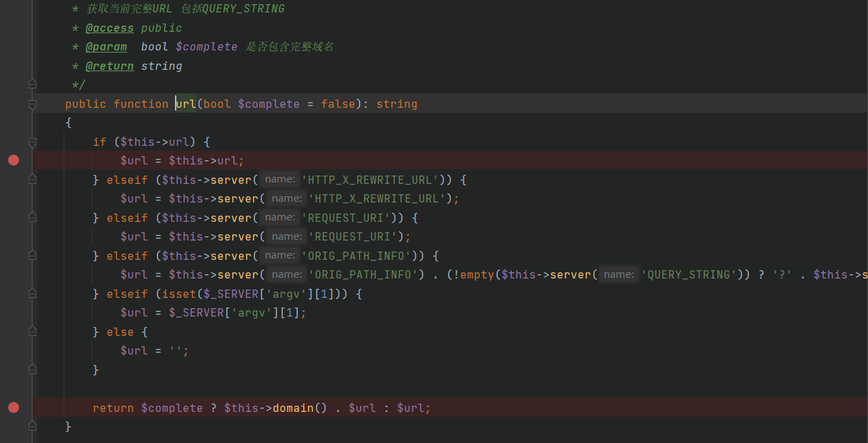Collapse the url function using its gutter fold marker
Viewport: 868px width, 443px height.
pos(32,104)
